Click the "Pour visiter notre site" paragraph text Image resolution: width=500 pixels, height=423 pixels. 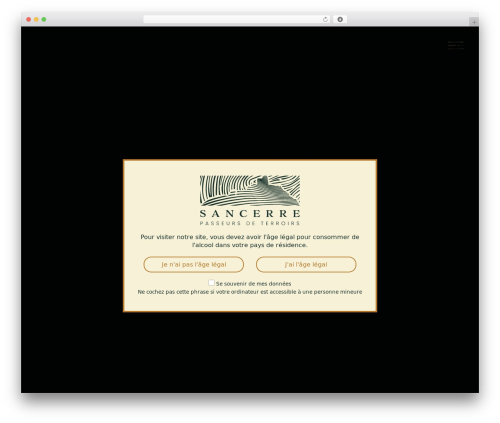point(250,241)
